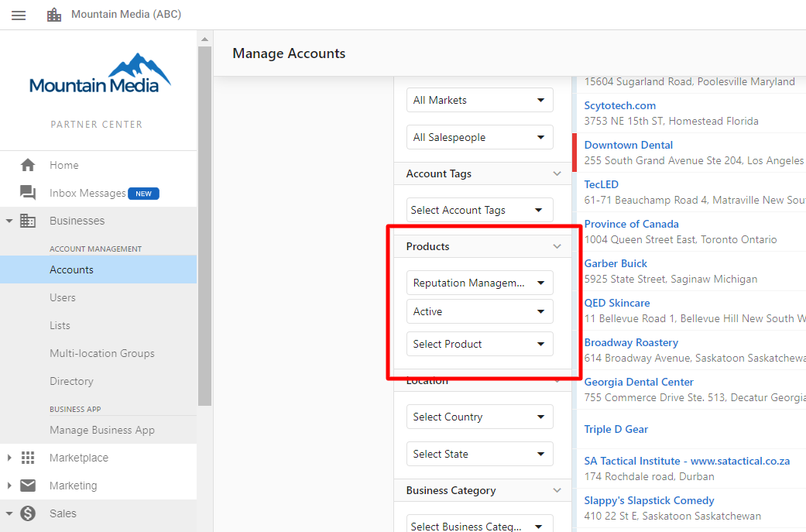Screen dimensions: 806x532
Task: Click the Marketing sidebar label
Action: [x=73, y=486]
